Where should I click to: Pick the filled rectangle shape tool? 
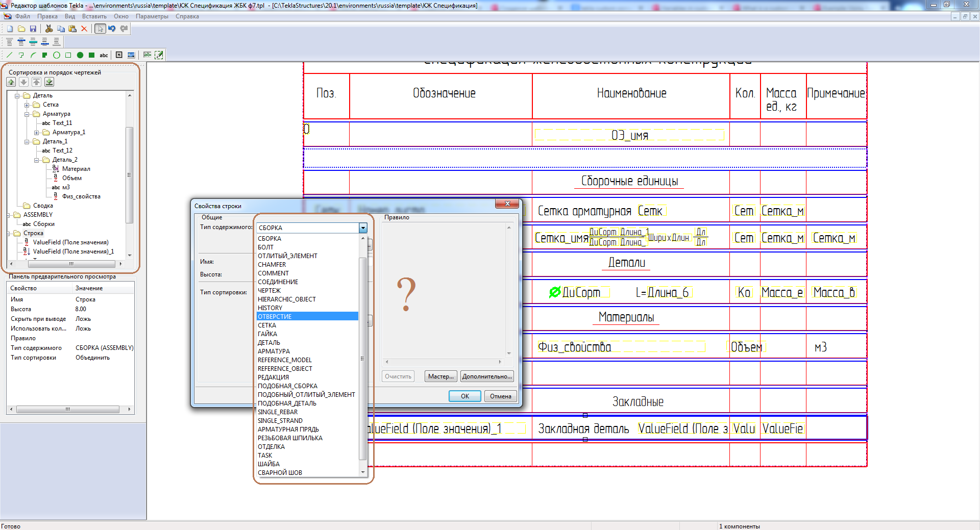91,55
